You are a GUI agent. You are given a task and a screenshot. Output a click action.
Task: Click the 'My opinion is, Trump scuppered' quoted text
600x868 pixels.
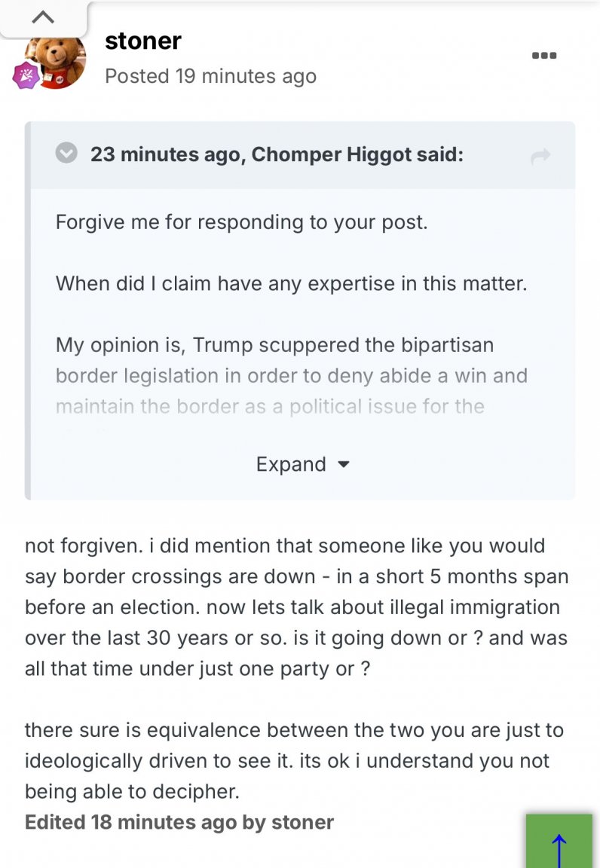click(274, 345)
